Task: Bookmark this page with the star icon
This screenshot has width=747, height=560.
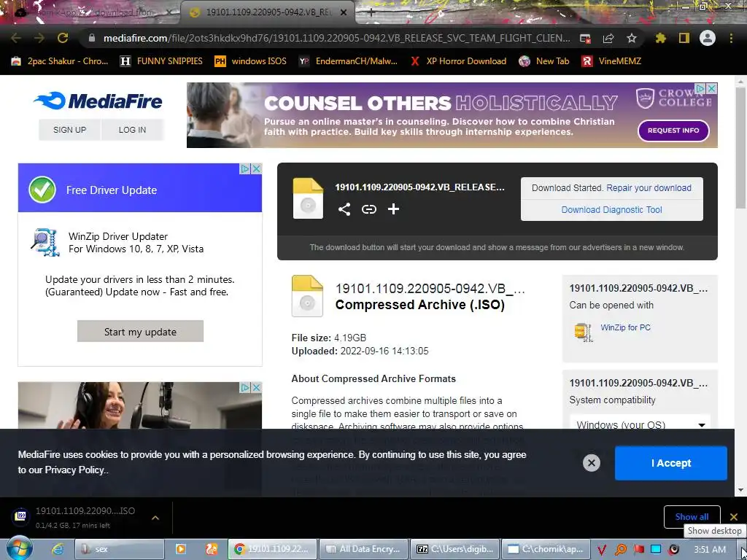Action: point(632,38)
